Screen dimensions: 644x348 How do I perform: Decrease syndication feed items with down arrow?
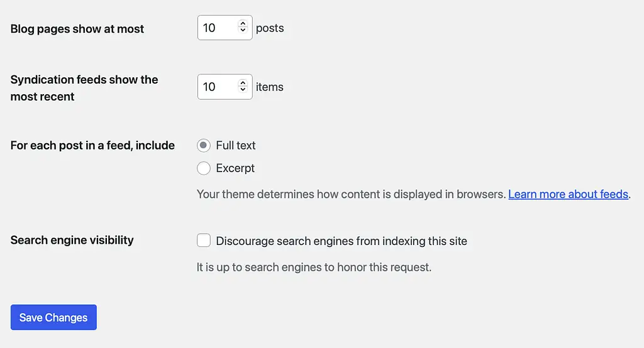click(x=243, y=90)
